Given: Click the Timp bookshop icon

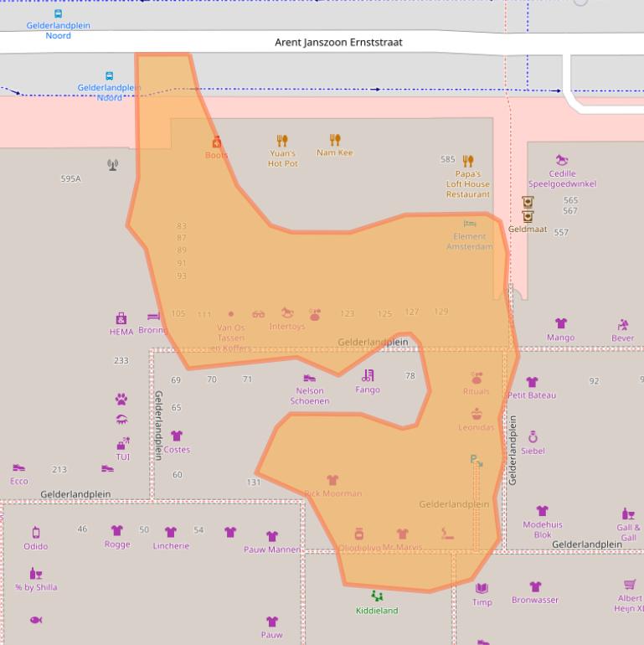Looking at the screenshot, I should pyautogui.click(x=482, y=589).
